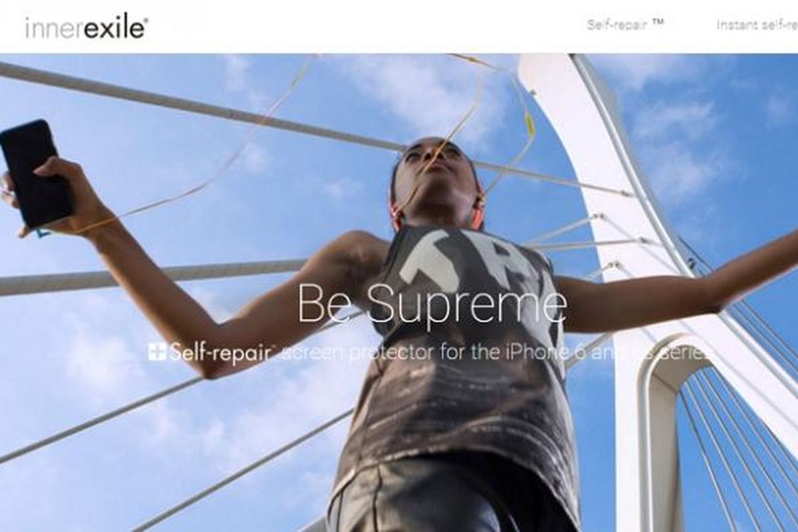Click the Be Supreme headline
The height and width of the screenshot is (532, 798).
click(432, 303)
